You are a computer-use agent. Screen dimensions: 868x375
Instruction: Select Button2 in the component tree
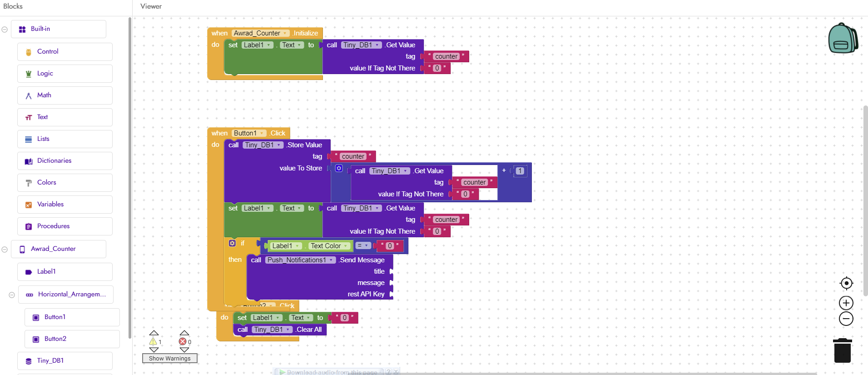pyautogui.click(x=72, y=339)
